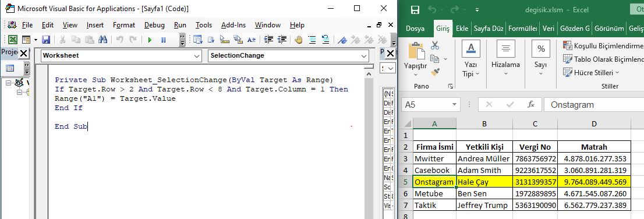Select cell containing Casebook
This screenshot has width=644, height=219.
pyautogui.click(x=434, y=170)
